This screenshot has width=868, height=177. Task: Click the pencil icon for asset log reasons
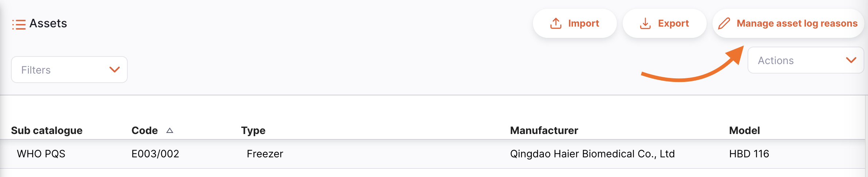[x=724, y=23]
